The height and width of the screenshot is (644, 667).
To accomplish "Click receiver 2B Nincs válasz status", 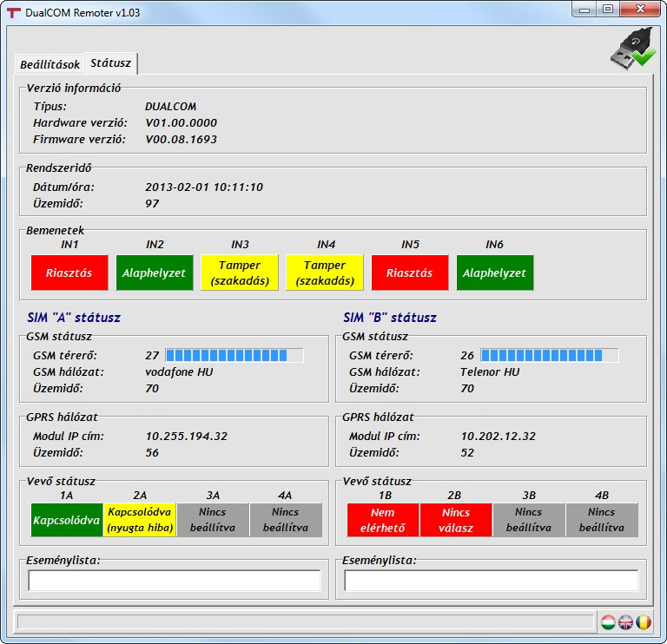I will click(456, 520).
